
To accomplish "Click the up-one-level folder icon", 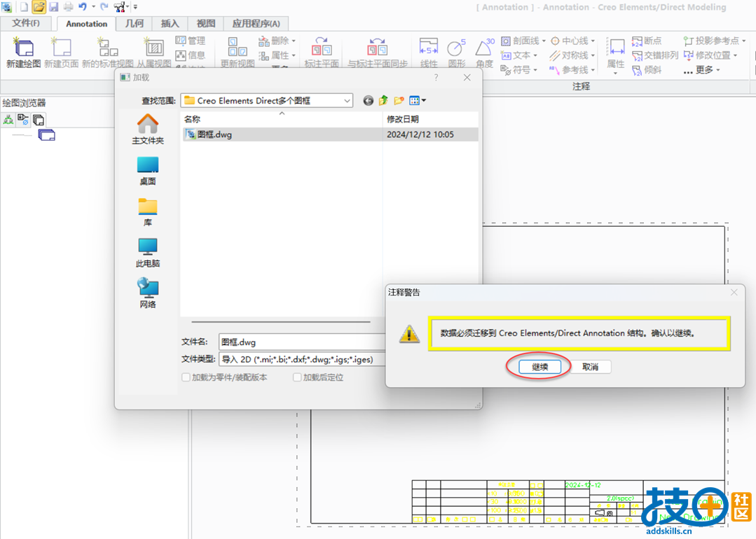I will click(x=383, y=100).
